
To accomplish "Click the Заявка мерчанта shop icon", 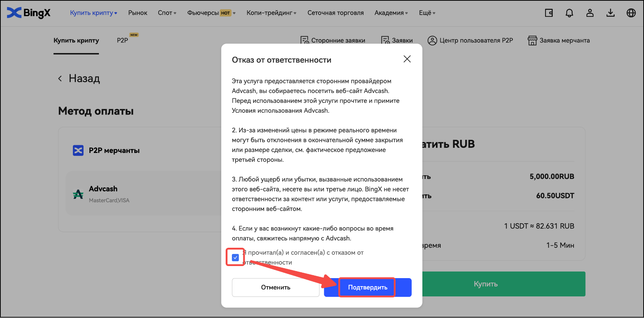I will click(532, 40).
